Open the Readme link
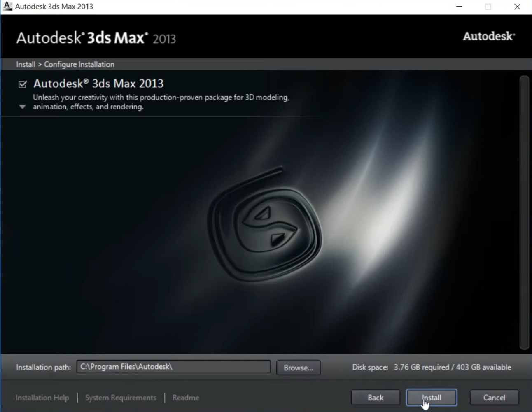Viewport: 532px width, 412px height. (186, 398)
